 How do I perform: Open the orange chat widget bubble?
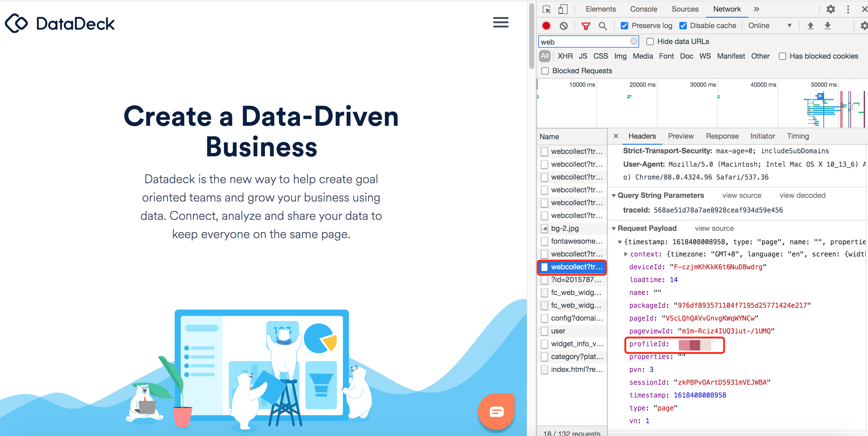tap(496, 411)
